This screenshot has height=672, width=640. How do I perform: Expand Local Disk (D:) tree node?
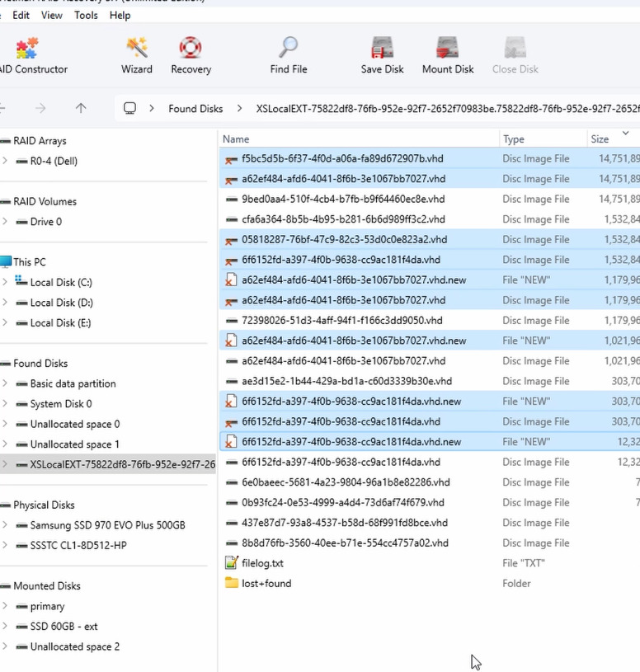point(5,302)
